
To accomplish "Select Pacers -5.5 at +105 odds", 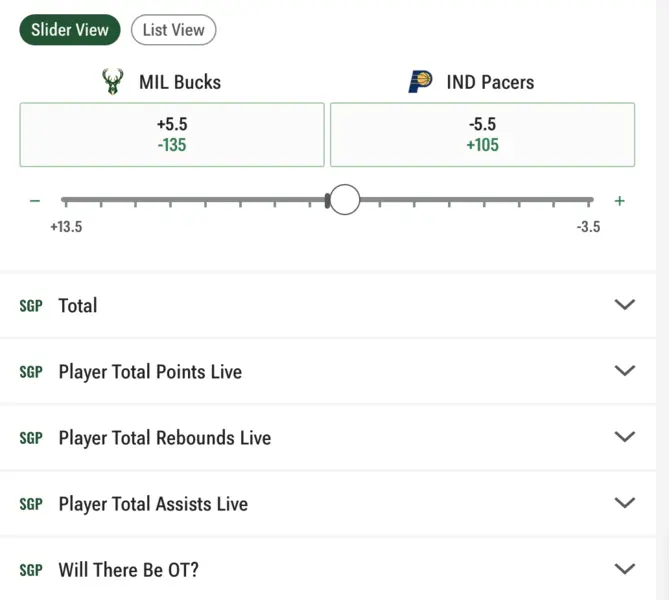I will (x=482, y=135).
